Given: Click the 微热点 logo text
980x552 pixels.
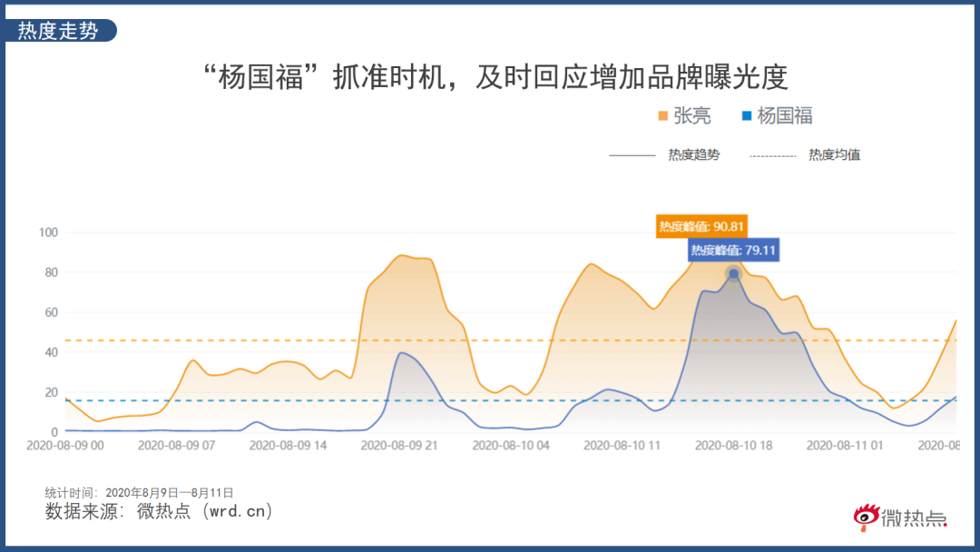Looking at the screenshot, I should [x=914, y=518].
